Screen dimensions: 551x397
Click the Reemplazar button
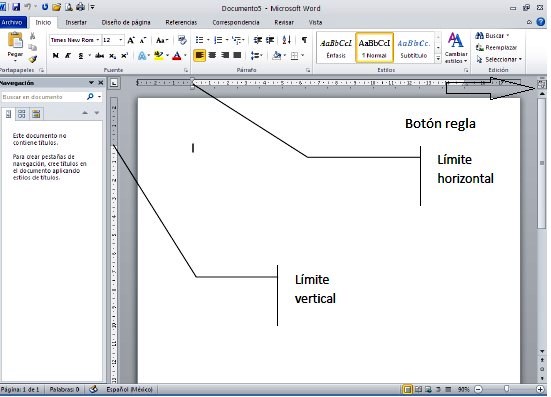497,47
